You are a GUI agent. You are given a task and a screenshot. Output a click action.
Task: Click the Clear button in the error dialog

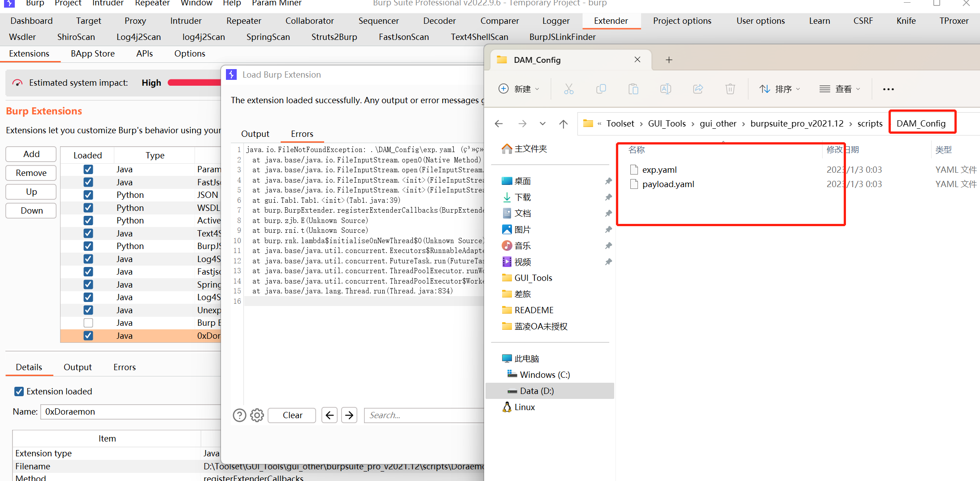click(291, 415)
